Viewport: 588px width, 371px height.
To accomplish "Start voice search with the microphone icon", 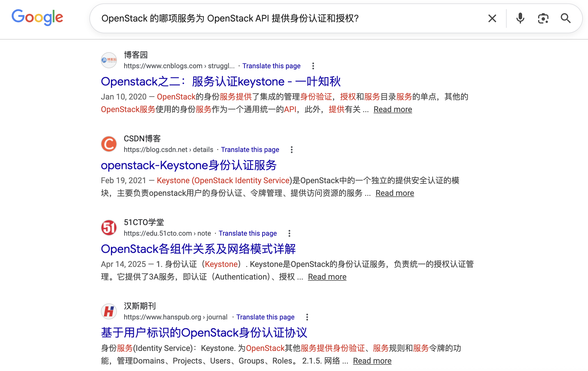I will coord(520,18).
